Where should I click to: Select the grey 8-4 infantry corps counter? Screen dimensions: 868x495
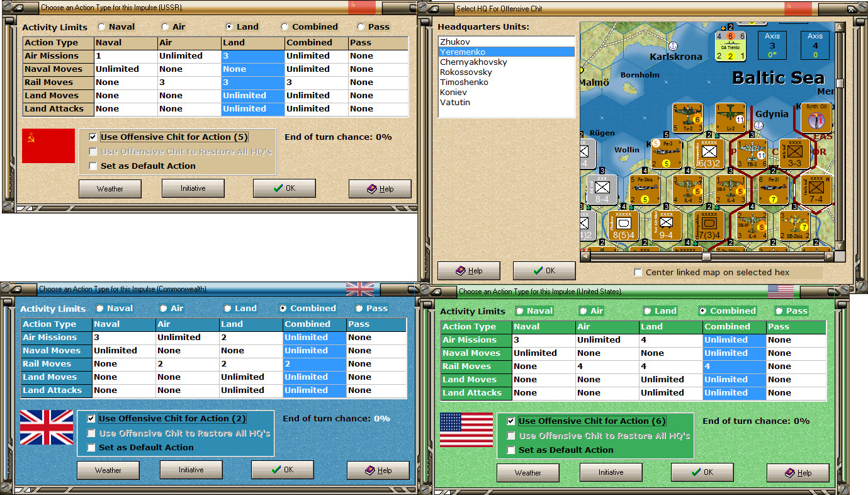click(602, 190)
